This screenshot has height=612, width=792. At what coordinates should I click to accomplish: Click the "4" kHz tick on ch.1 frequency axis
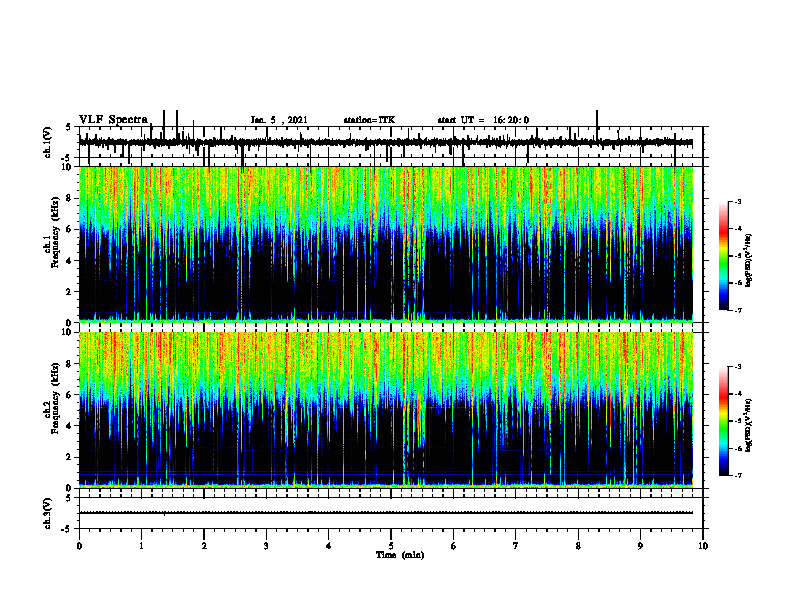70,261
